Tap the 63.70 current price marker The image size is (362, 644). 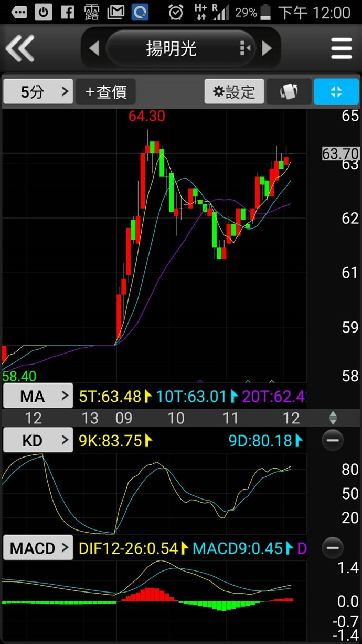(340, 153)
